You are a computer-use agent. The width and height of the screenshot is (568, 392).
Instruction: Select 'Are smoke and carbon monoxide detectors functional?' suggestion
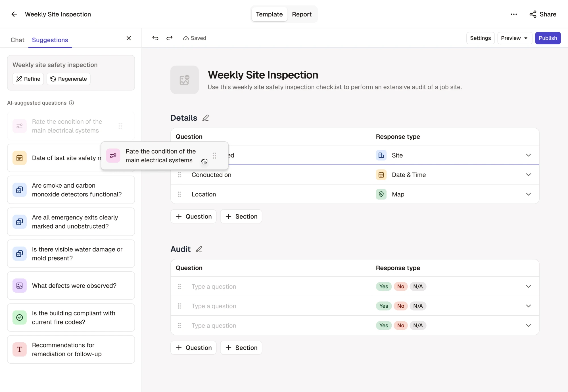(71, 190)
